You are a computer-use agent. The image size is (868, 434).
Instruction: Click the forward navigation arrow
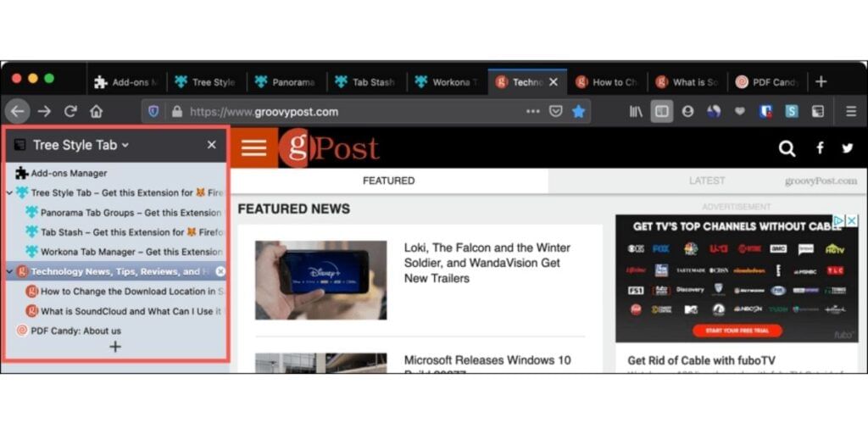44,112
